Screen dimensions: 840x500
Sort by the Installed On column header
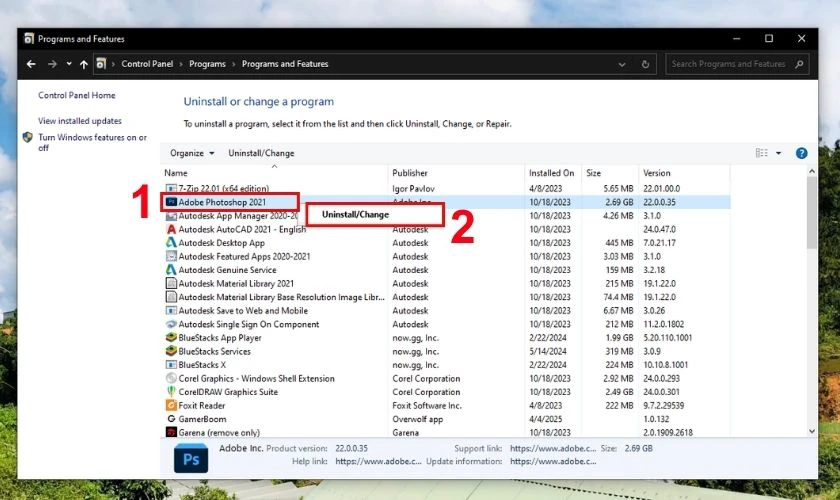551,173
